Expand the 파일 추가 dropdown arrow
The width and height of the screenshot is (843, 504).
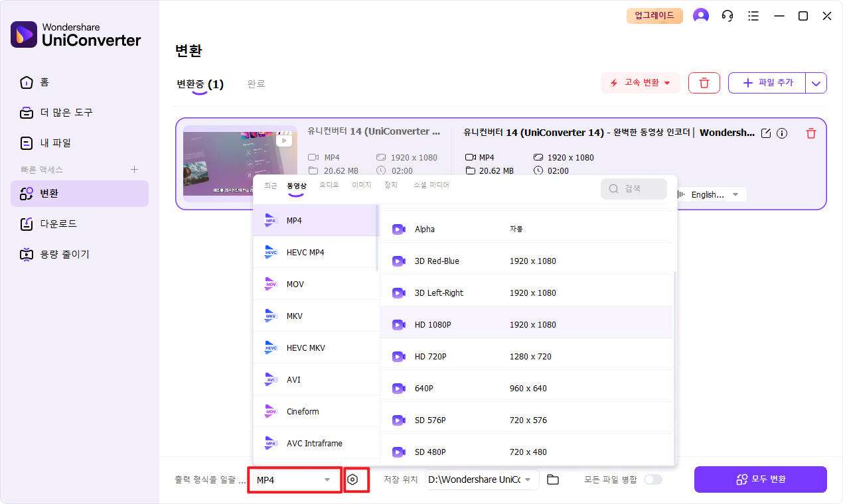[x=816, y=83]
